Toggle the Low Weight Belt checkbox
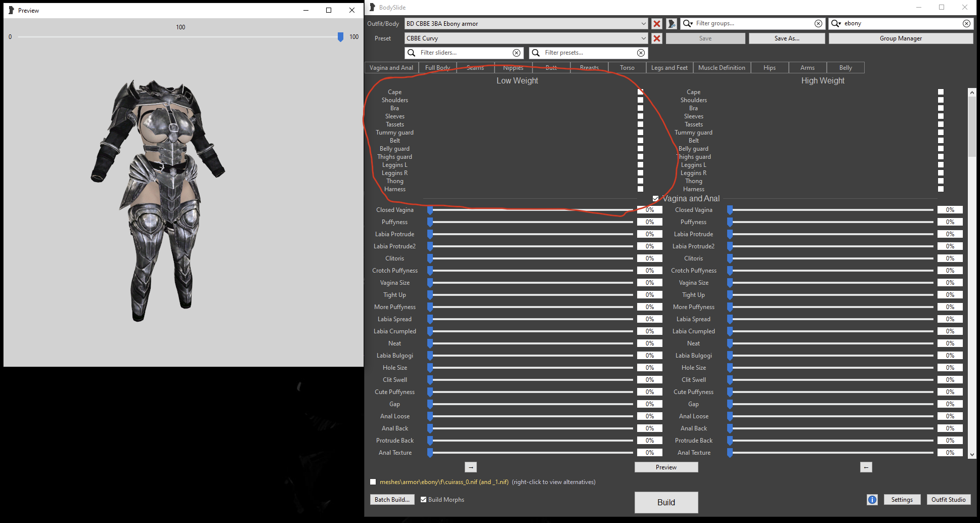This screenshot has width=980, height=523. click(x=640, y=141)
